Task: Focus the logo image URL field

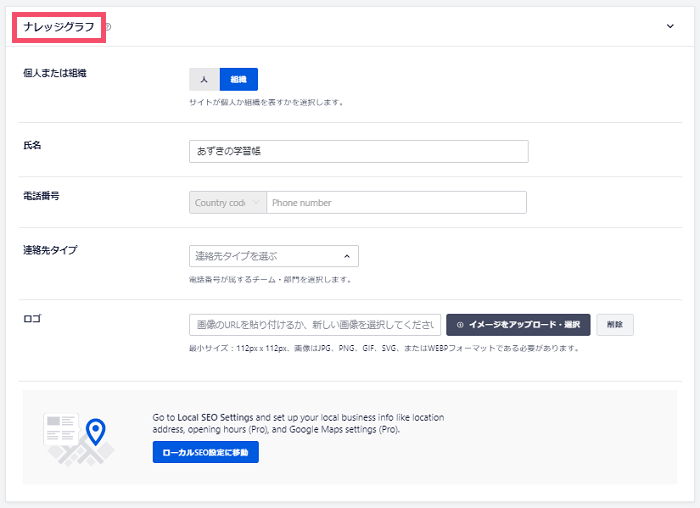Action: click(315, 325)
